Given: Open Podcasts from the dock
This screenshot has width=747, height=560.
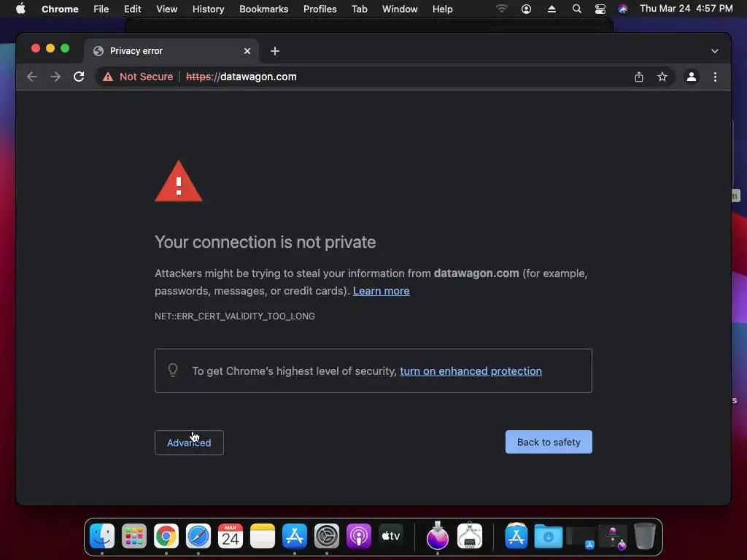Looking at the screenshot, I should click(x=359, y=536).
